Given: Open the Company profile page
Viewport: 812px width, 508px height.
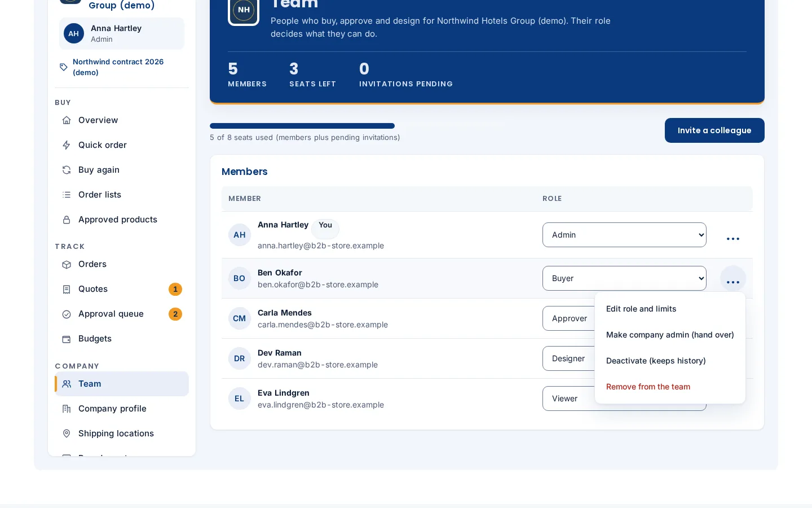Looking at the screenshot, I should [122, 409].
